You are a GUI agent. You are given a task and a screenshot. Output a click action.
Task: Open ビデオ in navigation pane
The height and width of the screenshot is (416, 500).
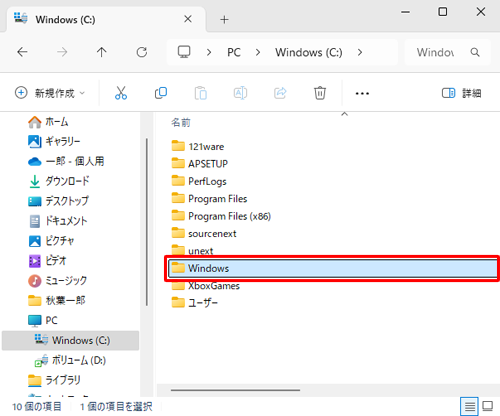click(47, 261)
